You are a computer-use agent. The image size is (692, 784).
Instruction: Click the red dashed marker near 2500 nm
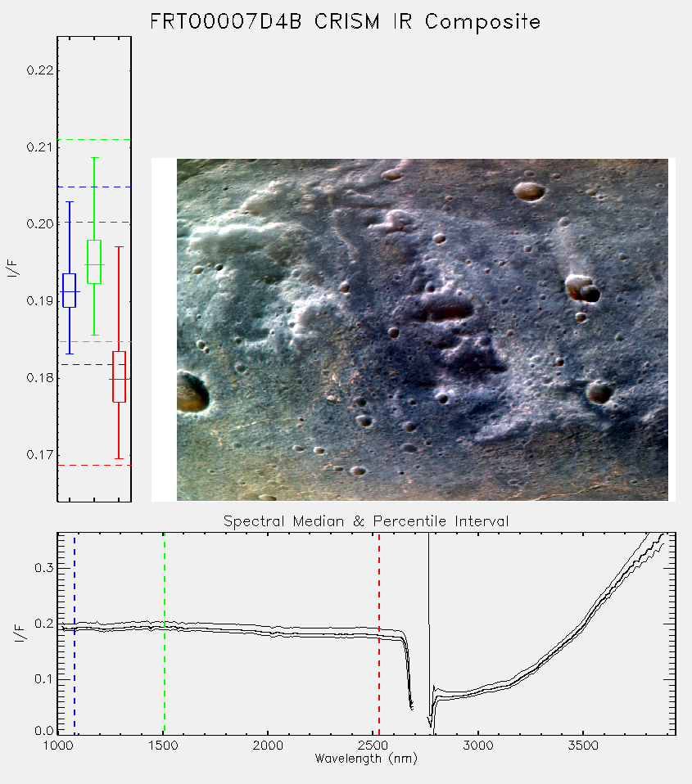click(x=379, y=633)
